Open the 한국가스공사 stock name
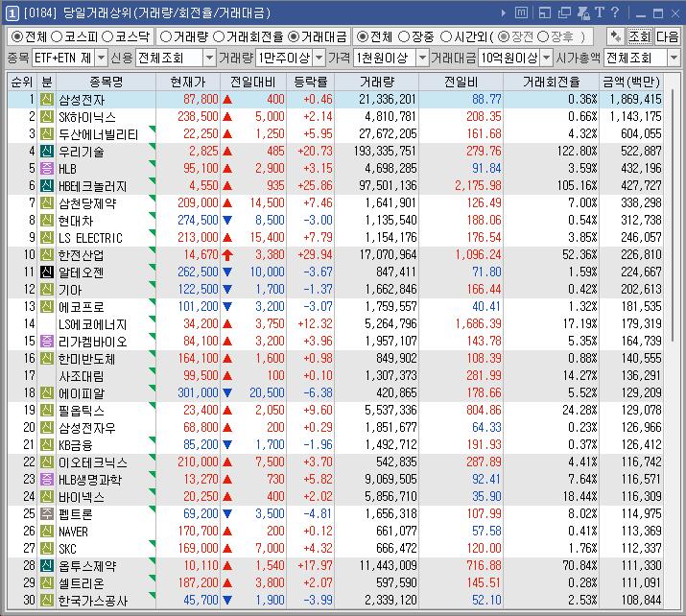The image size is (686, 616). pos(93,601)
